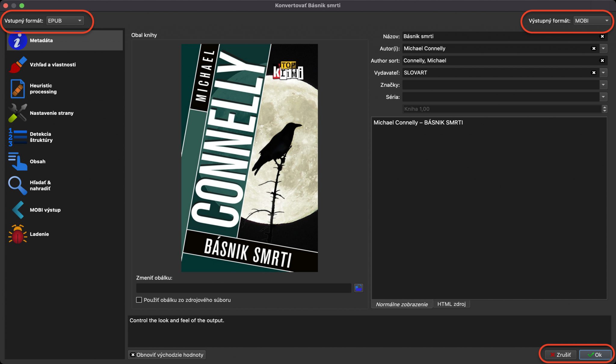Select the Nastavenie strany label
This screenshot has height=364, width=616.
(x=51, y=113)
